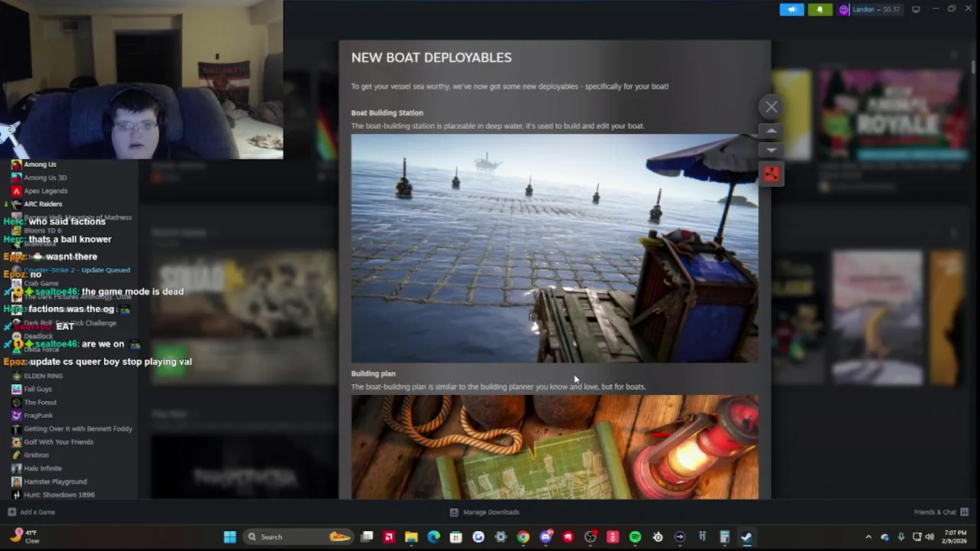Select The Forest in library list
980x551 pixels.
pyautogui.click(x=40, y=403)
